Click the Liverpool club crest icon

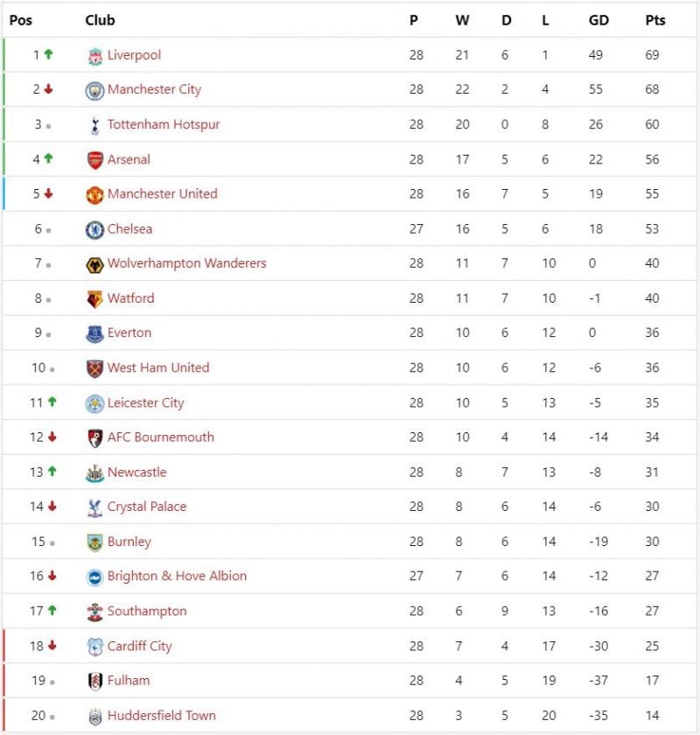tap(95, 56)
